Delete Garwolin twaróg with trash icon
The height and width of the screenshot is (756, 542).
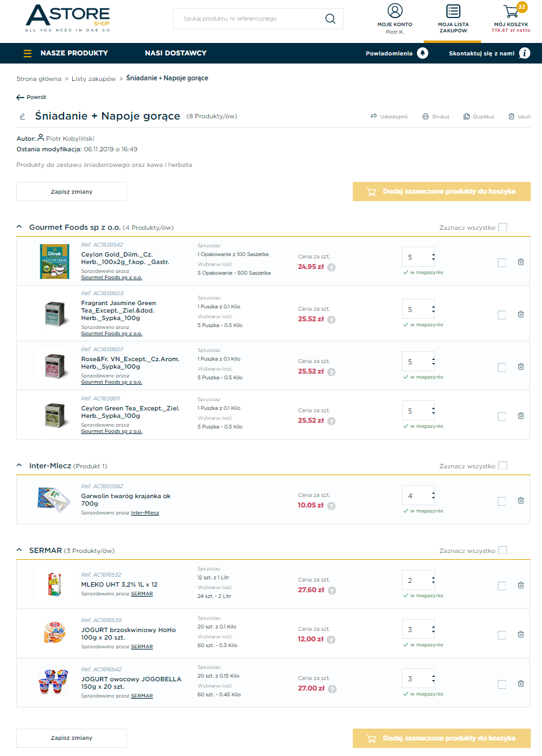[521, 501]
